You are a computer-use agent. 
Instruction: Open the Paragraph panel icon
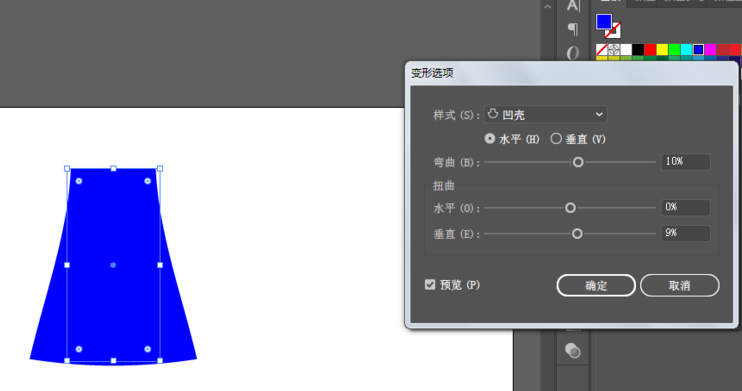pyautogui.click(x=573, y=29)
